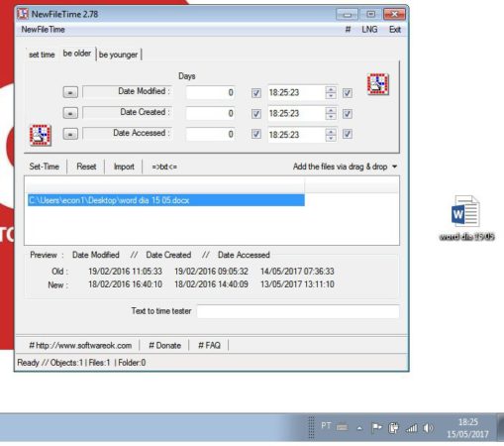504x446 pixels.
Task: Select the word dia 15 05.docx file row
Action: pos(166,200)
